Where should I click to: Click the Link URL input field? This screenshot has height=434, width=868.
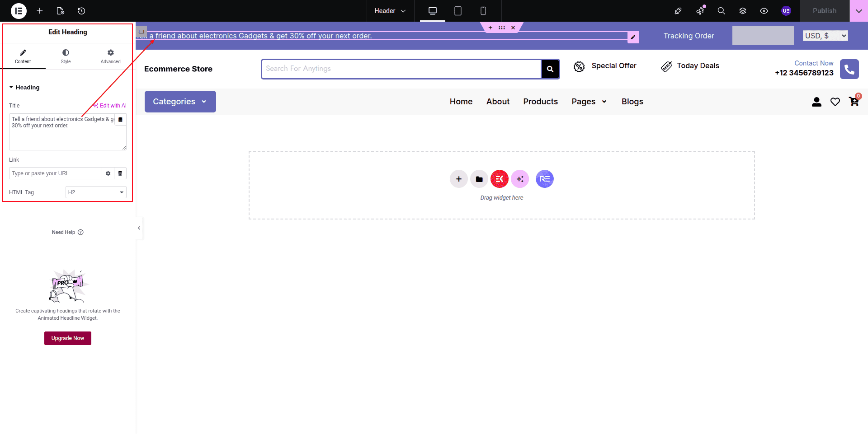click(55, 173)
